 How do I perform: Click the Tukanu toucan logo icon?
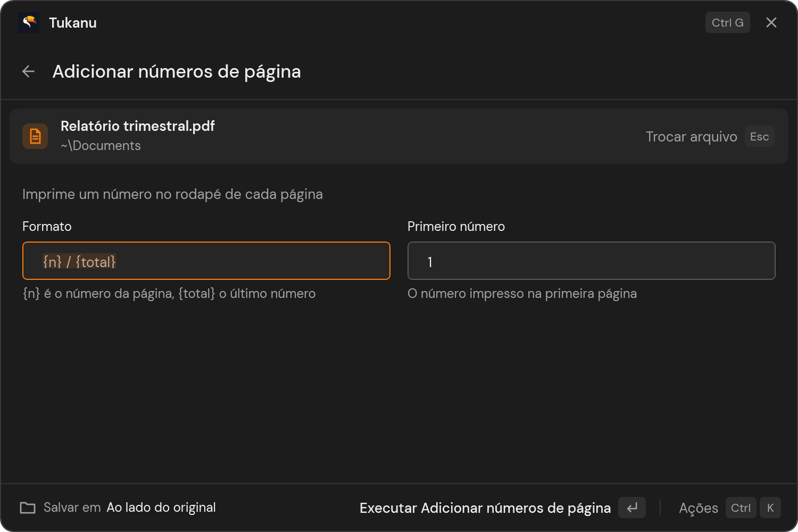pos(29,22)
